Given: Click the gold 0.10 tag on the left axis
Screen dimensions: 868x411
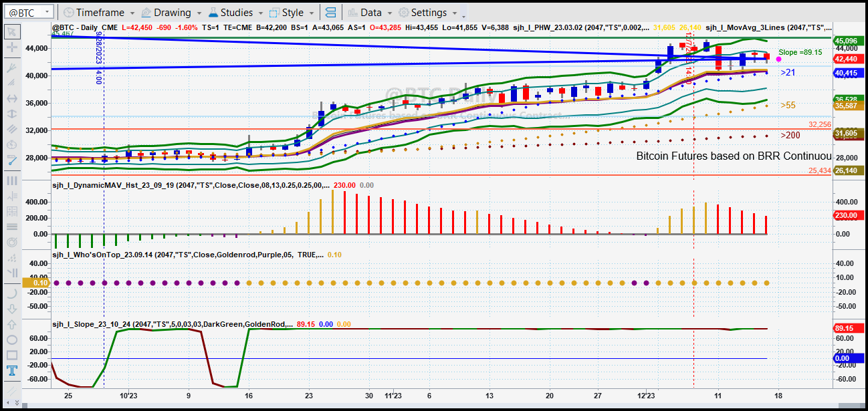Looking at the screenshot, I should click(35, 283).
